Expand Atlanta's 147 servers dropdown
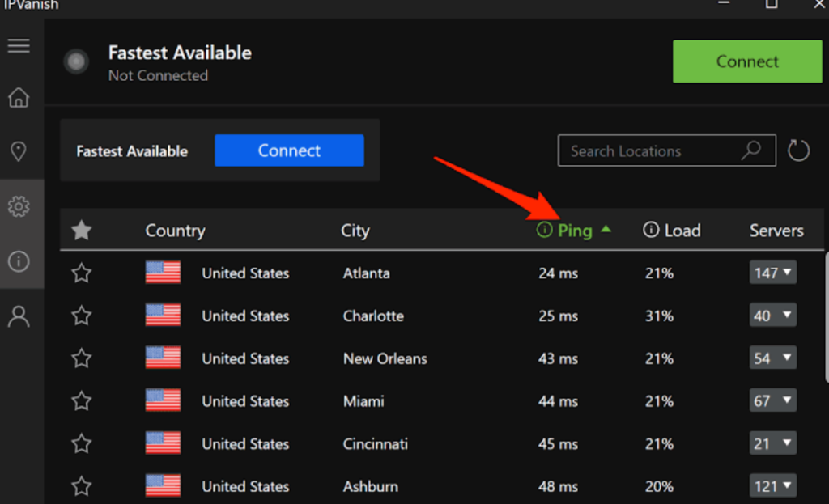The image size is (829, 504). coord(772,273)
